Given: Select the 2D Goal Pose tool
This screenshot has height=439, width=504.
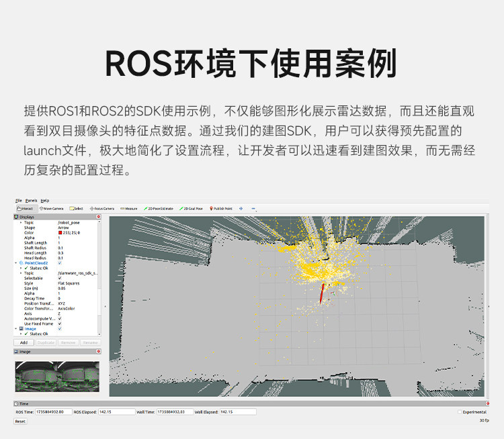Looking at the screenshot, I should (192, 209).
